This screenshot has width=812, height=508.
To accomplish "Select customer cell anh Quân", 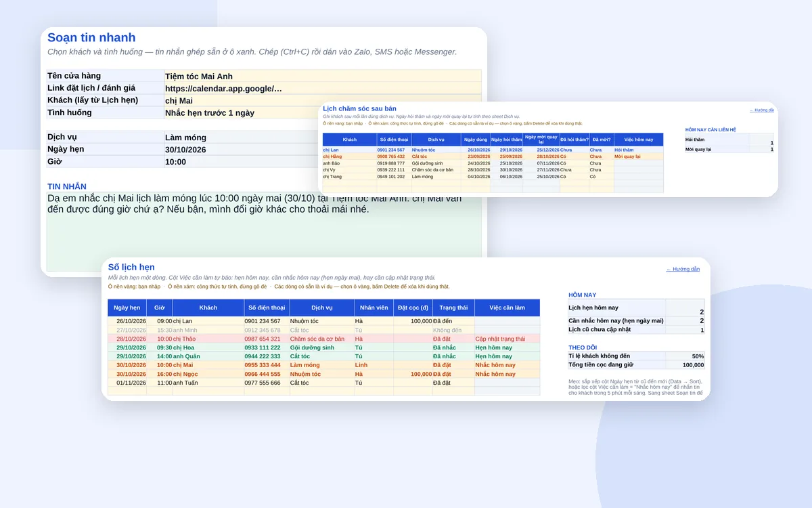I will coord(208,356).
